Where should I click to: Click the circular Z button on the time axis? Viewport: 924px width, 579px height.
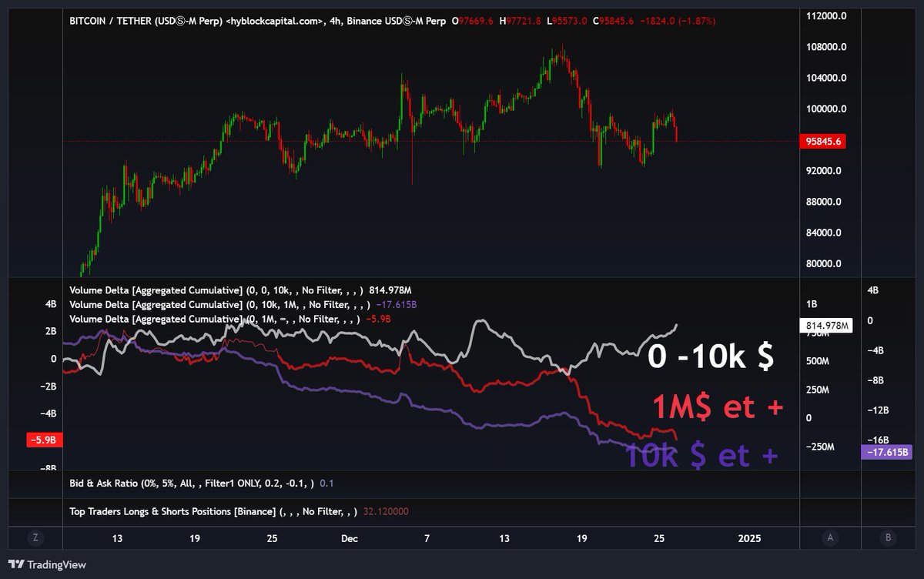(x=34, y=537)
